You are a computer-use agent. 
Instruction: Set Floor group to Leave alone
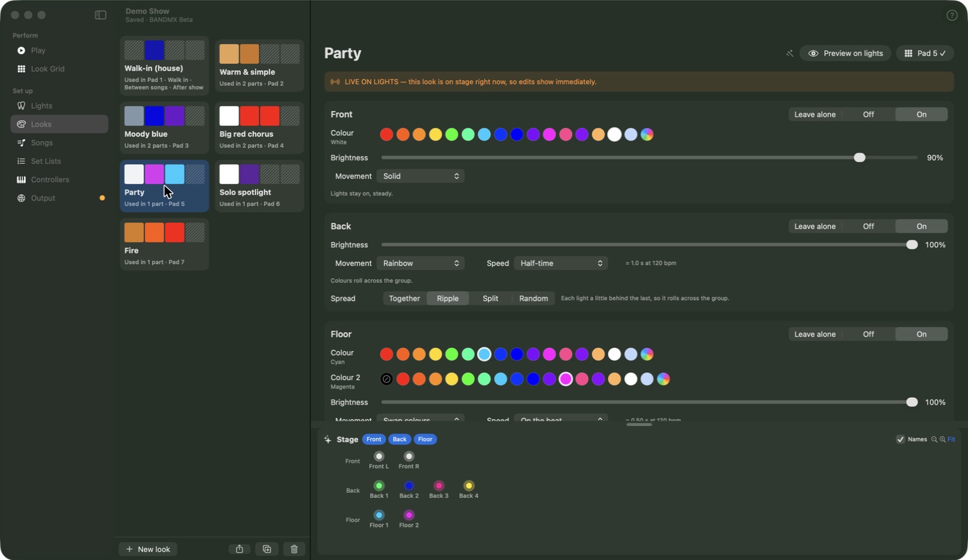(815, 335)
